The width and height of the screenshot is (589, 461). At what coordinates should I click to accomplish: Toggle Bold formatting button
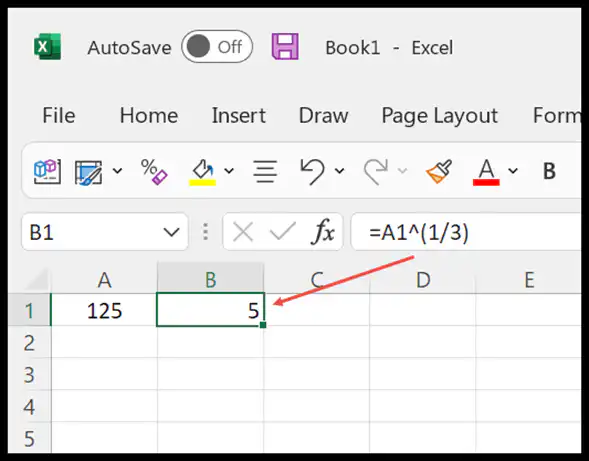pyautogui.click(x=549, y=171)
